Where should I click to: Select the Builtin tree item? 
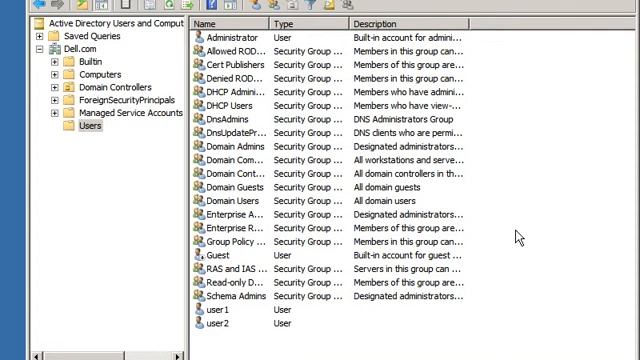click(x=91, y=62)
